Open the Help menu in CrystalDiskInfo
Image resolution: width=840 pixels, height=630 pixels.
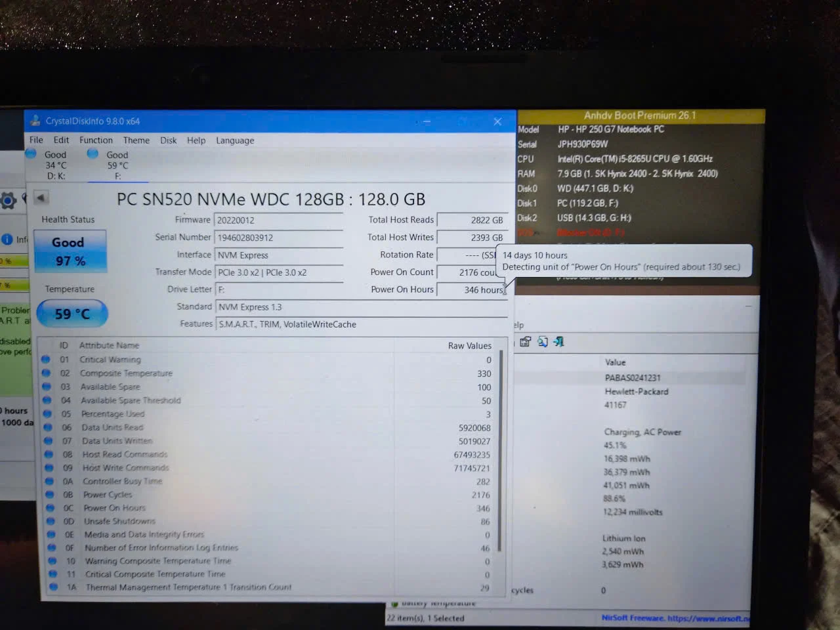point(196,140)
